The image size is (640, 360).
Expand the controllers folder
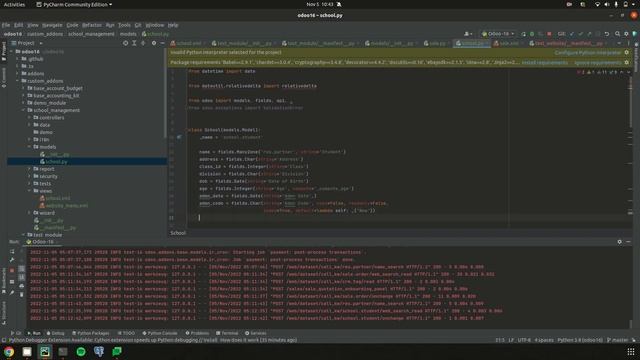[x=29, y=118]
